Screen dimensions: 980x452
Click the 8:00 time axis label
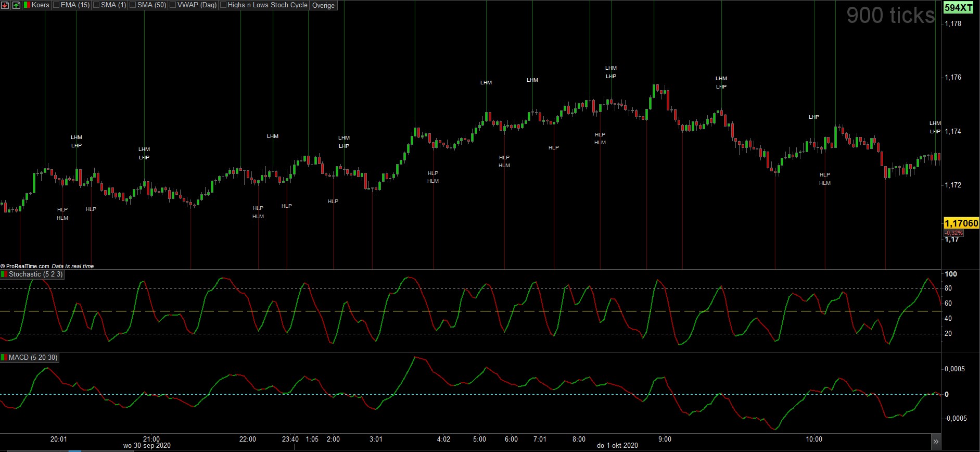point(579,439)
